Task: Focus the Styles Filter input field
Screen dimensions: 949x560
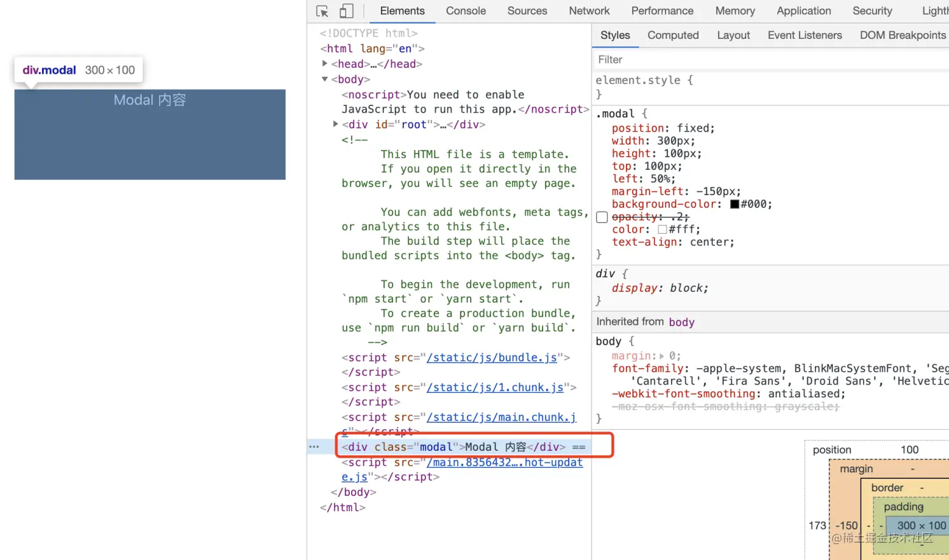Action: [x=770, y=59]
